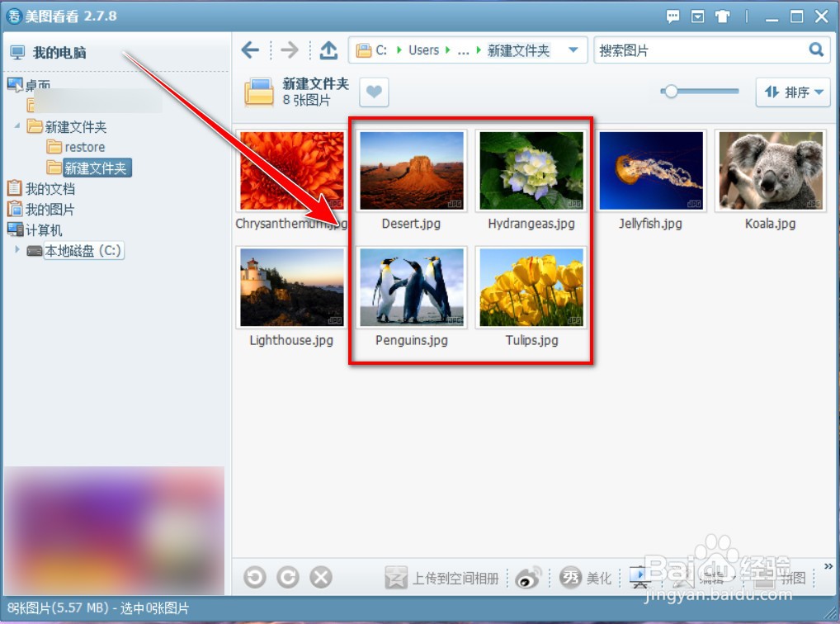Go up to the parent folder
Viewport: 840px width, 624px height.
tap(328, 50)
